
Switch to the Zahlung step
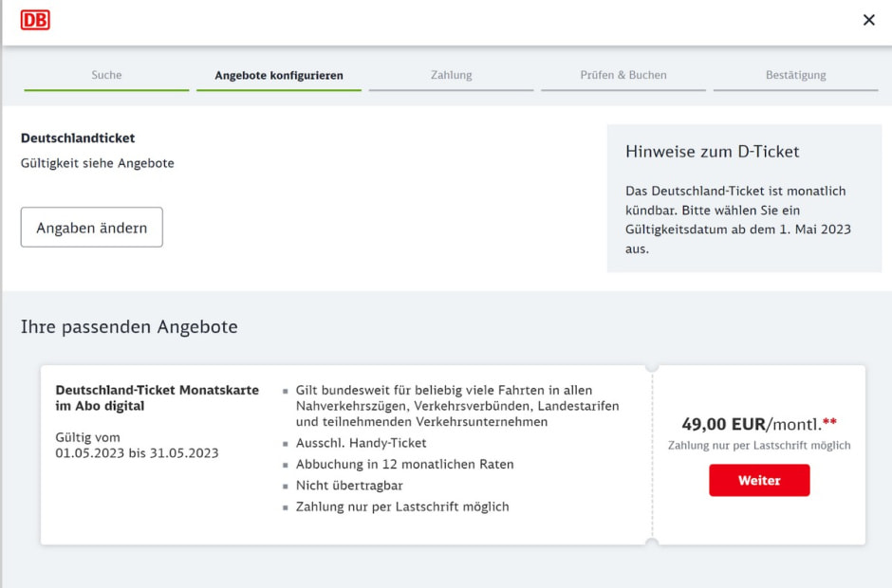click(451, 75)
